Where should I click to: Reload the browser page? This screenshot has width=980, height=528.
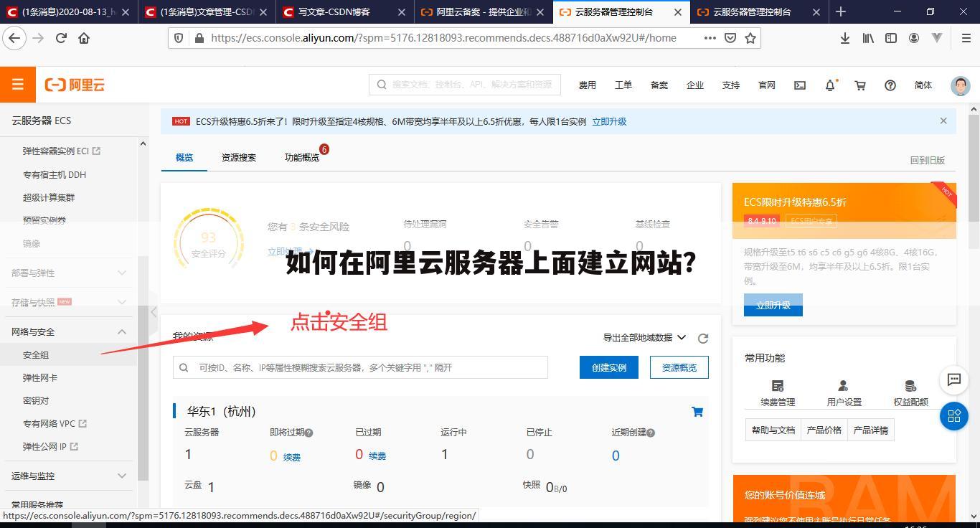61,38
